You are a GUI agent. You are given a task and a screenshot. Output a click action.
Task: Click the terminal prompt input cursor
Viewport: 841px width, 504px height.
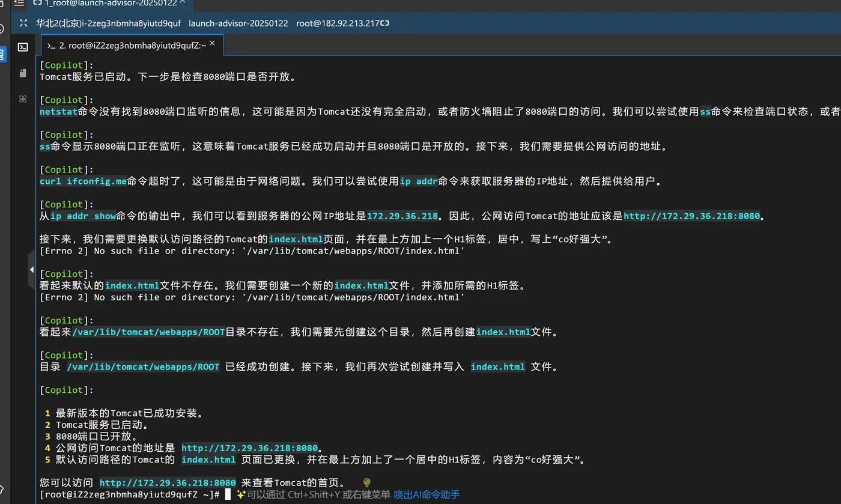(228, 494)
